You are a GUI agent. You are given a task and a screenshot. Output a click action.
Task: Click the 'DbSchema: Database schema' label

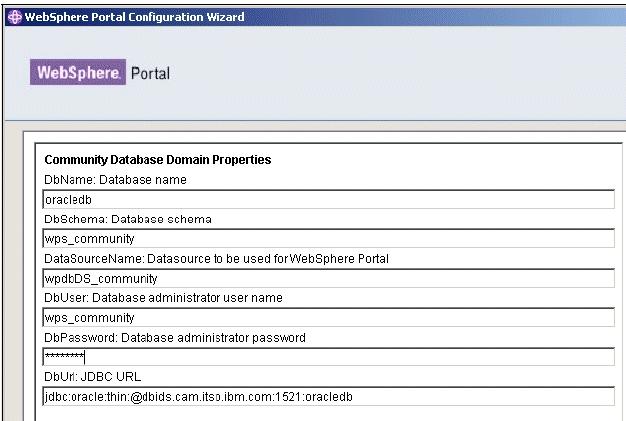(x=128, y=219)
